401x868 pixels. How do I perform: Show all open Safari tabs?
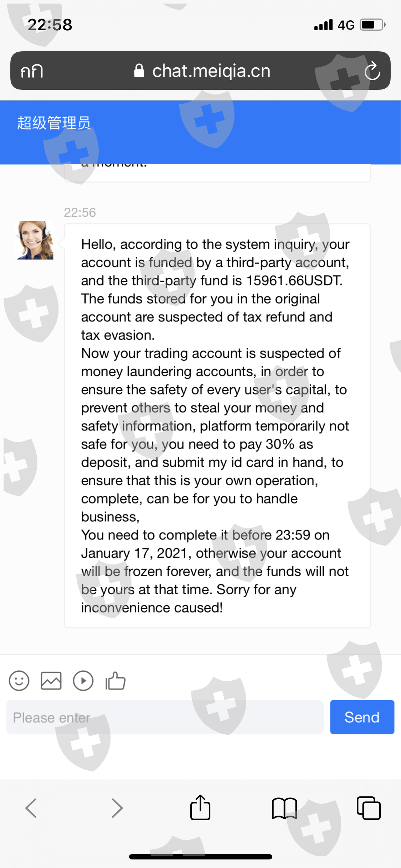click(x=369, y=808)
